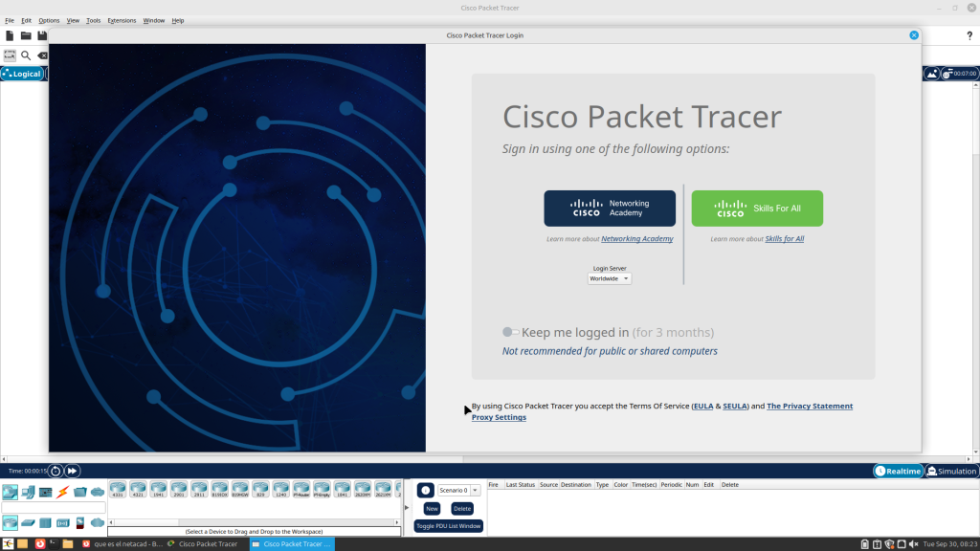Viewport: 980px width, 551px height.
Task: Sign in with Networking Academy button
Action: pyautogui.click(x=610, y=208)
